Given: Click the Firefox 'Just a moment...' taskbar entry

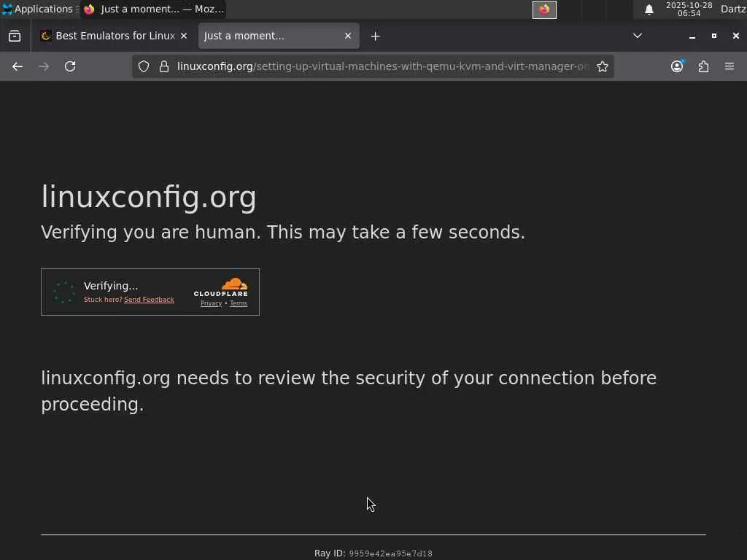Looking at the screenshot, I should pyautogui.click(x=153, y=9).
